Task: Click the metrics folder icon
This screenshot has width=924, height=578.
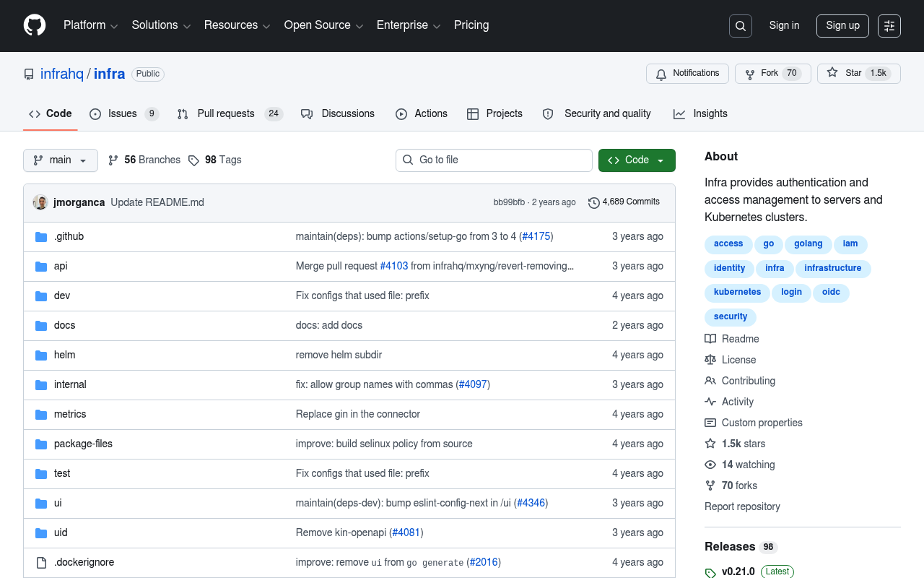Action: (x=41, y=415)
